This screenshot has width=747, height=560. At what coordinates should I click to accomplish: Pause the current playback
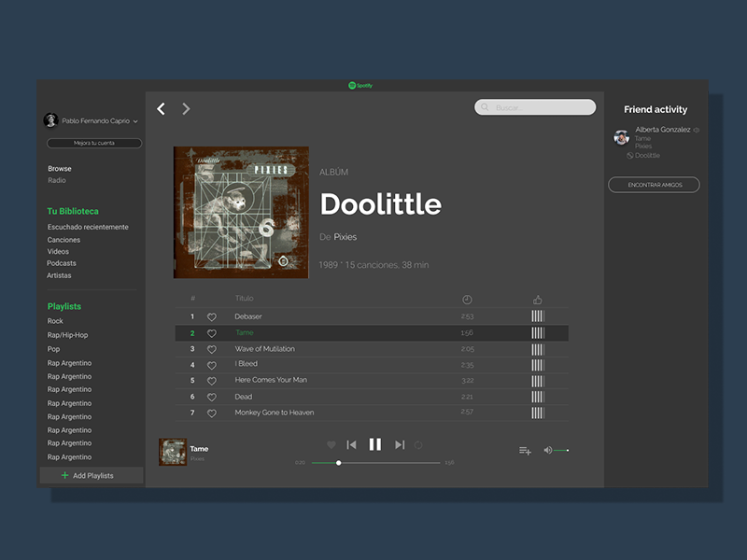click(x=375, y=444)
